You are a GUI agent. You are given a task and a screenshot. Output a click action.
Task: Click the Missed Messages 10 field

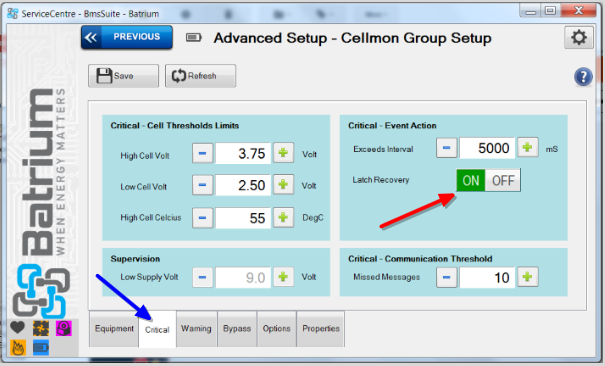[x=487, y=277]
